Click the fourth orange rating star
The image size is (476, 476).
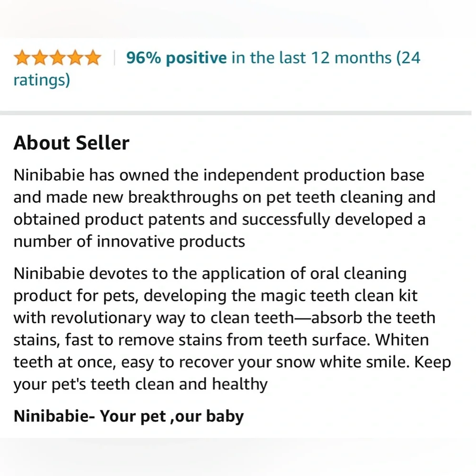[75, 58]
